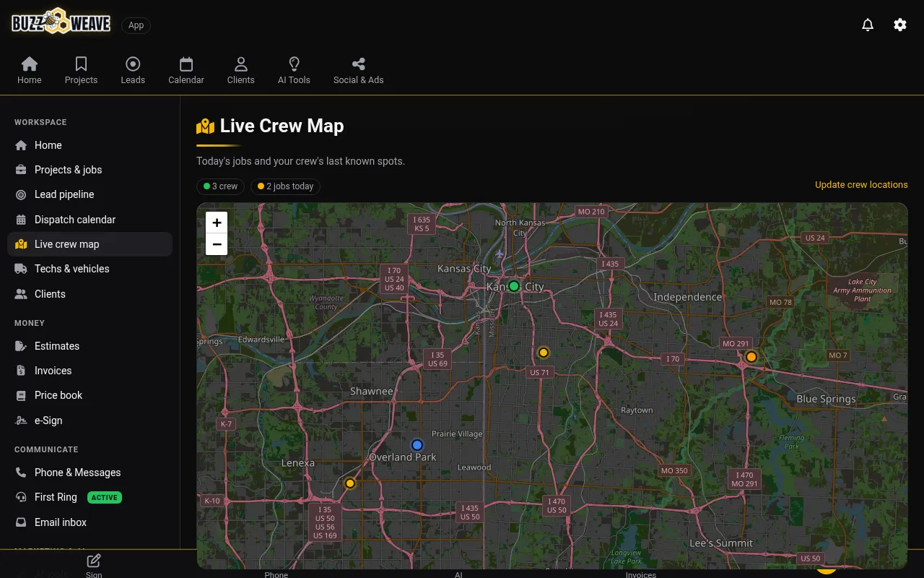Viewport: 924px width, 578px height.
Task: Switch to the Leads tab
Action: click(133, 71)
